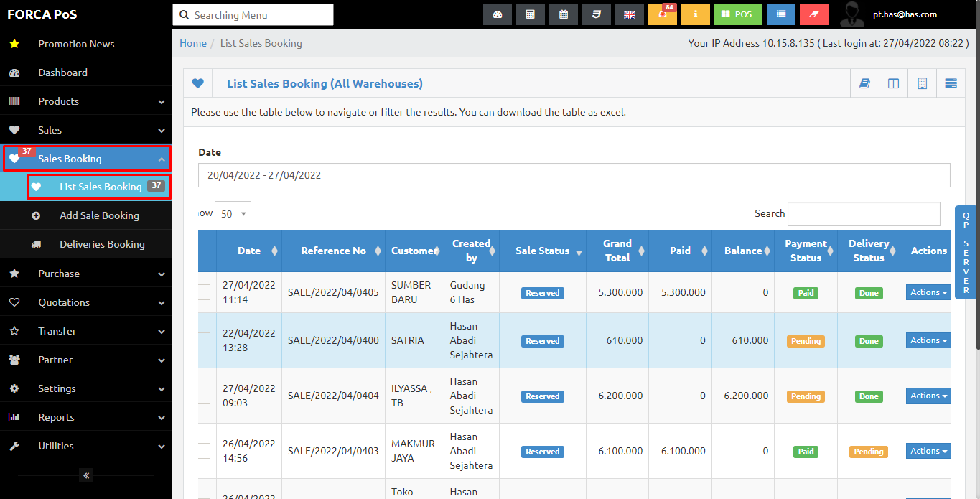Click the Utilities wrench icon
The image size is (980, 499).
pyautogui.click(x=14, y=446)
